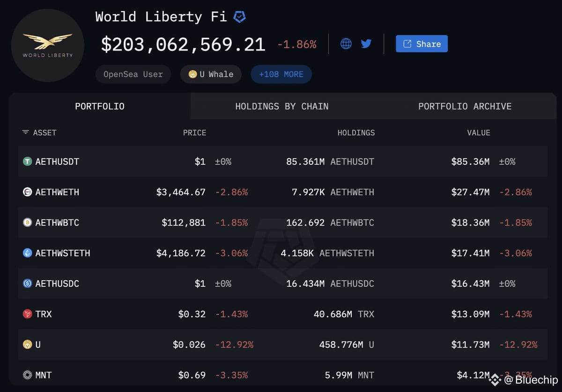This screenshot has width=562, height=392.
Task: Click the AETHUSDC dollar token icon
Action: (x=28, y=283)
